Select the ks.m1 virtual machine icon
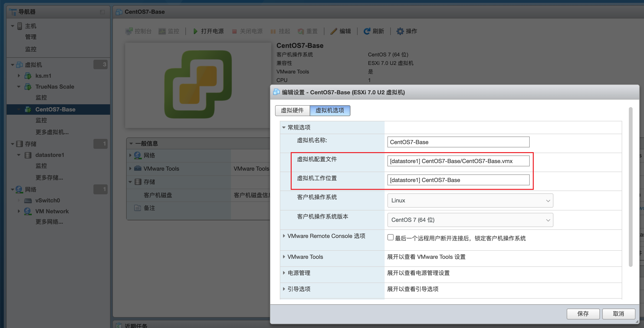Image resolution: width=644 pixels, height=328 pixels. coord(28,76)
